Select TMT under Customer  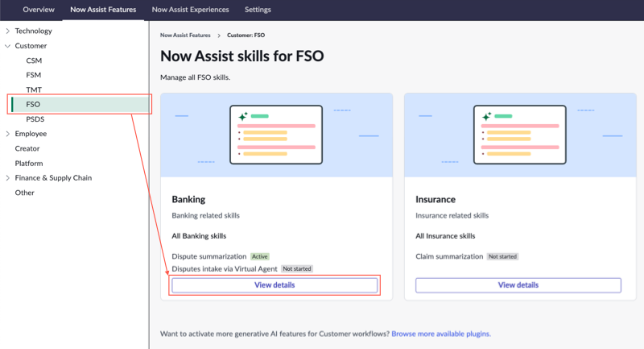pyautogui.click(x=34, y=89)
